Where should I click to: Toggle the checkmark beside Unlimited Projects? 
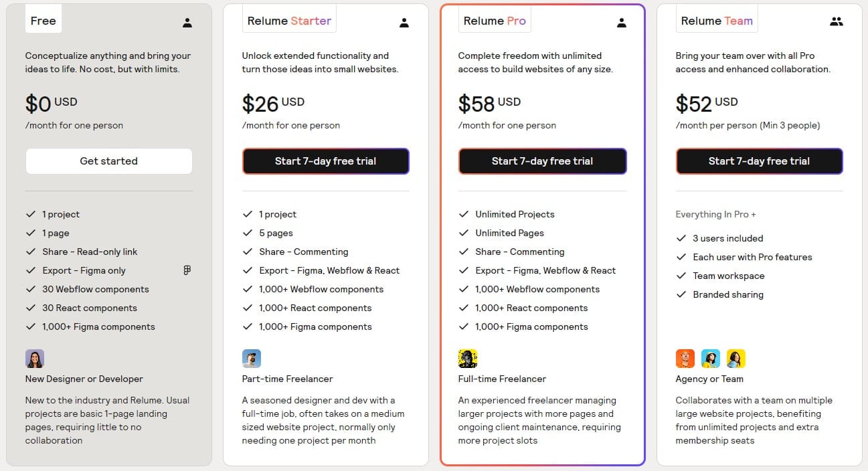pos(464,214)
